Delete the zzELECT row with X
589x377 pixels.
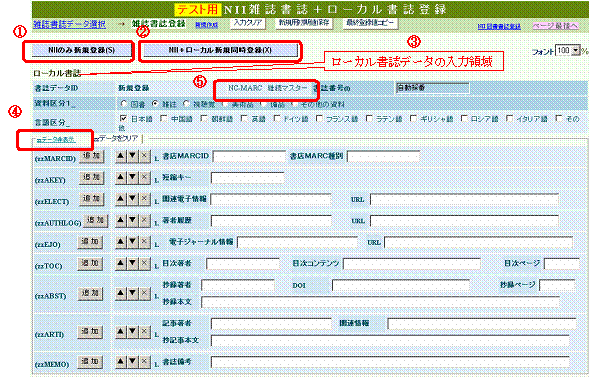tap(144, 199)
